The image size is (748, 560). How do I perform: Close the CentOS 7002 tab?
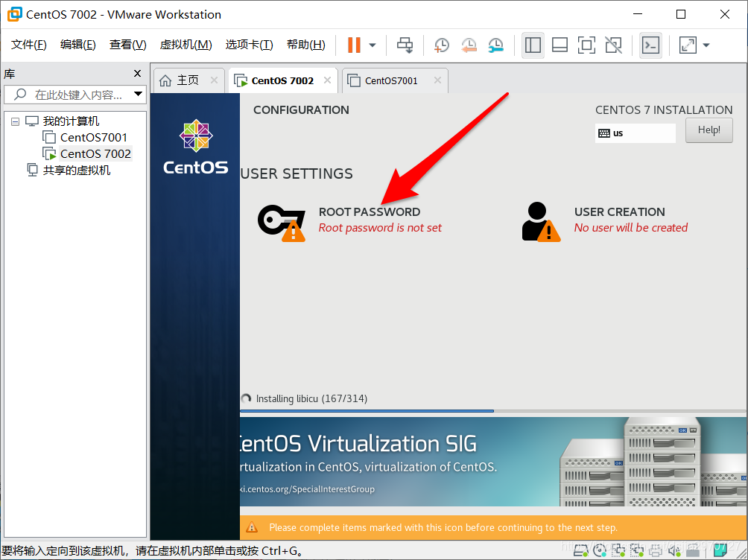point(327,80)
